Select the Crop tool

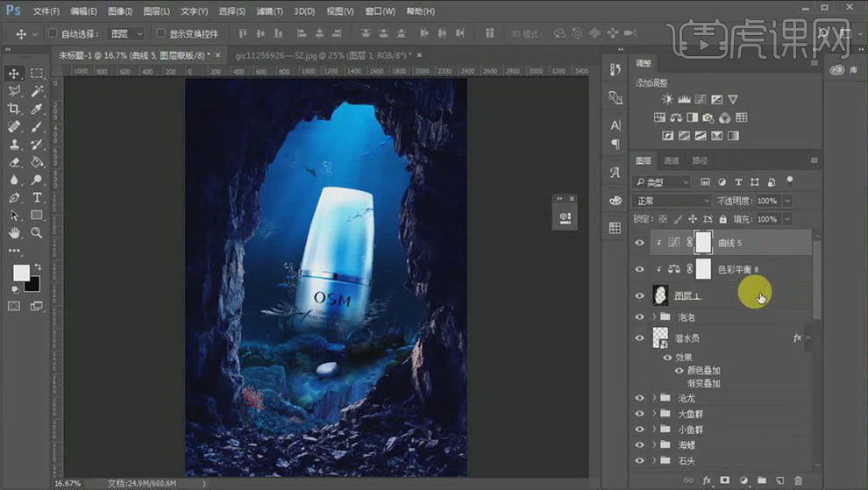14,109
